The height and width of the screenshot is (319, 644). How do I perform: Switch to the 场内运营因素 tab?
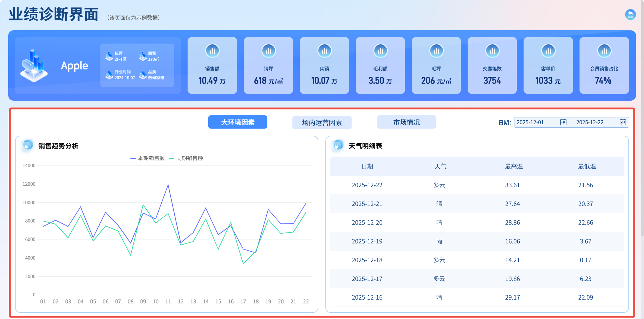click(322, 122)
